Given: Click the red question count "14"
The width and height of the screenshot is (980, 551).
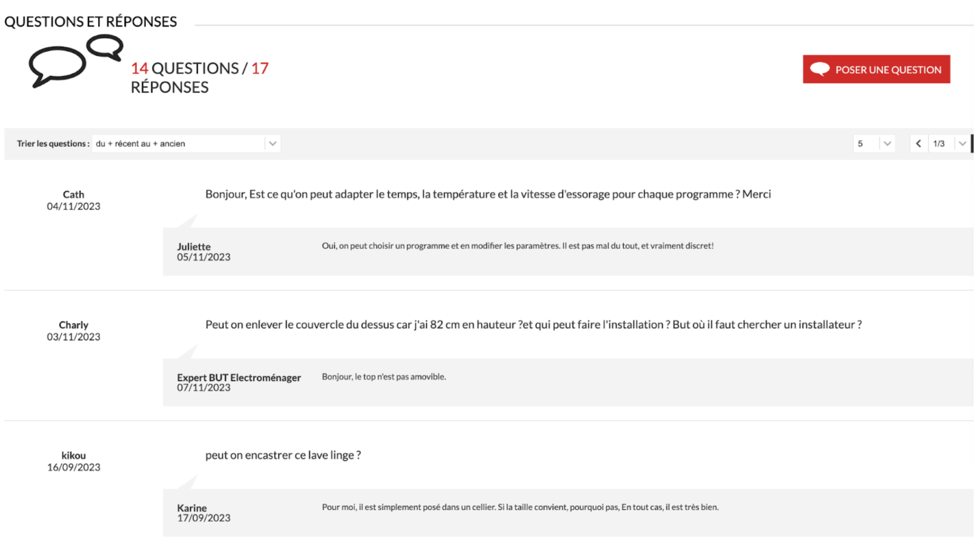Looking at the screenshot, I should coord(141,68).
